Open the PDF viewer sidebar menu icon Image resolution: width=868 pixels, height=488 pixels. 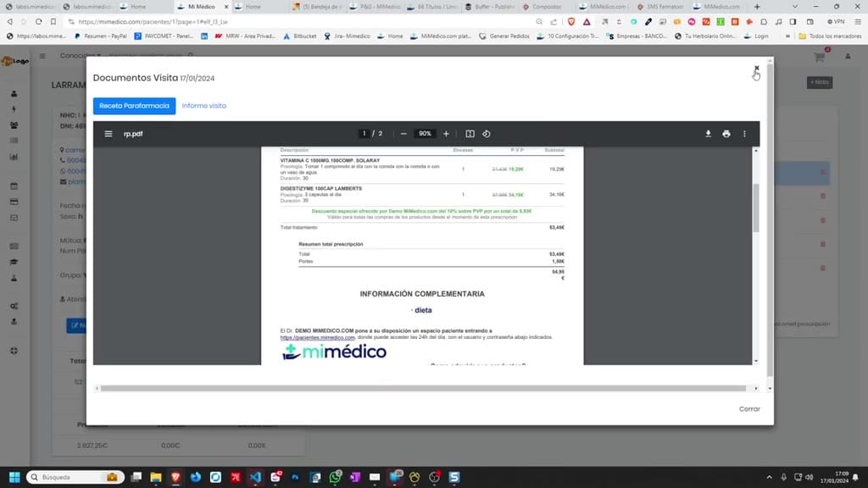tap(108, 134)
